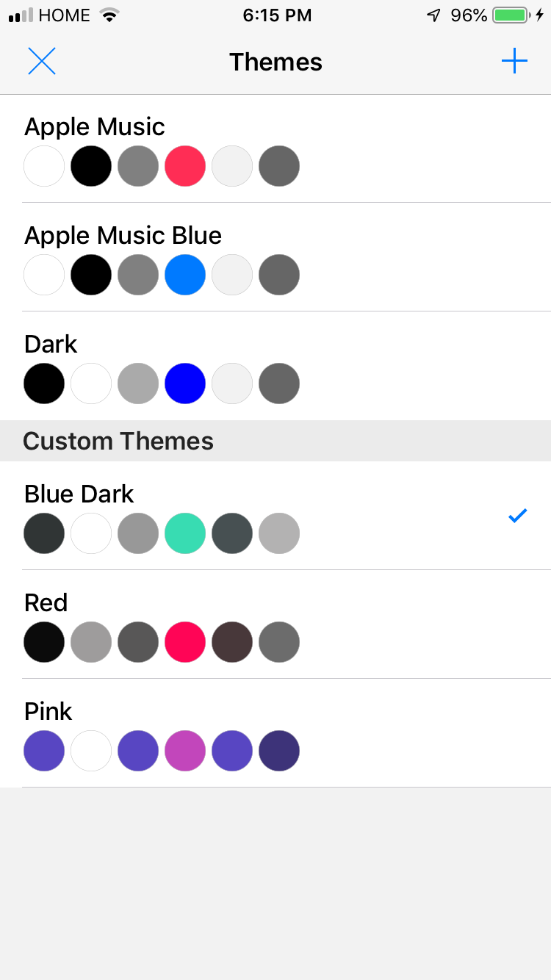Viewport: 551px width, 980px height.
Task: Tap the pure blue swatch in Dark
Action: point(185,383)
